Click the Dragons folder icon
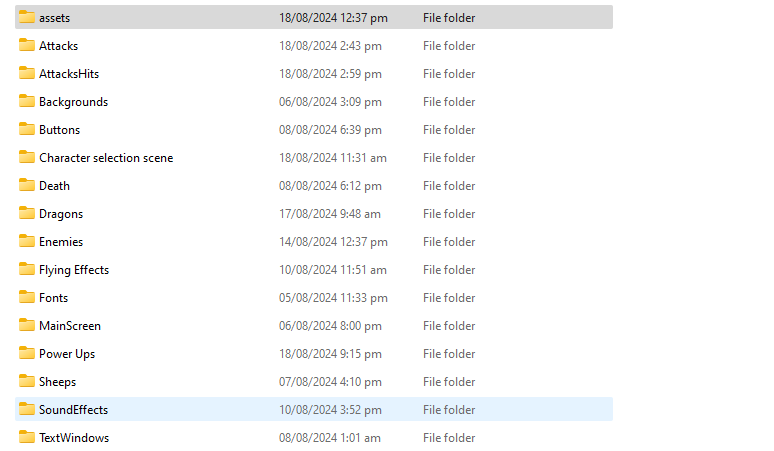Screen dimensions: 774x451 click(27, 214)
